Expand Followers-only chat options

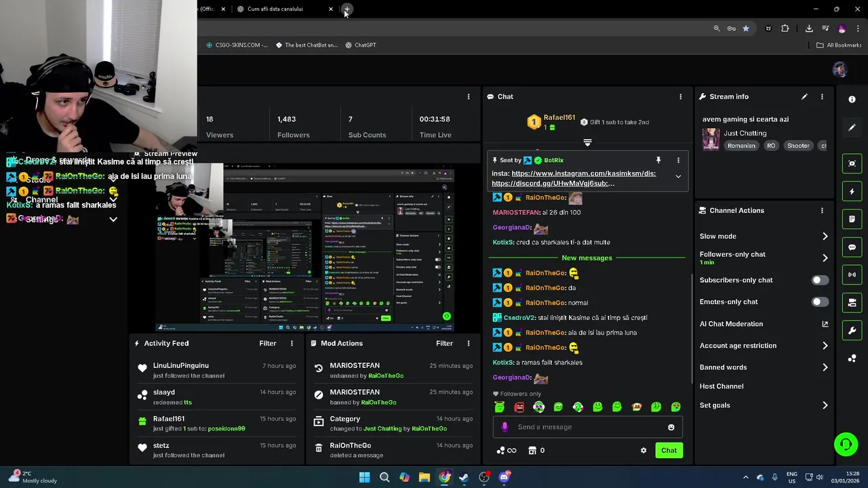(825, 258)
